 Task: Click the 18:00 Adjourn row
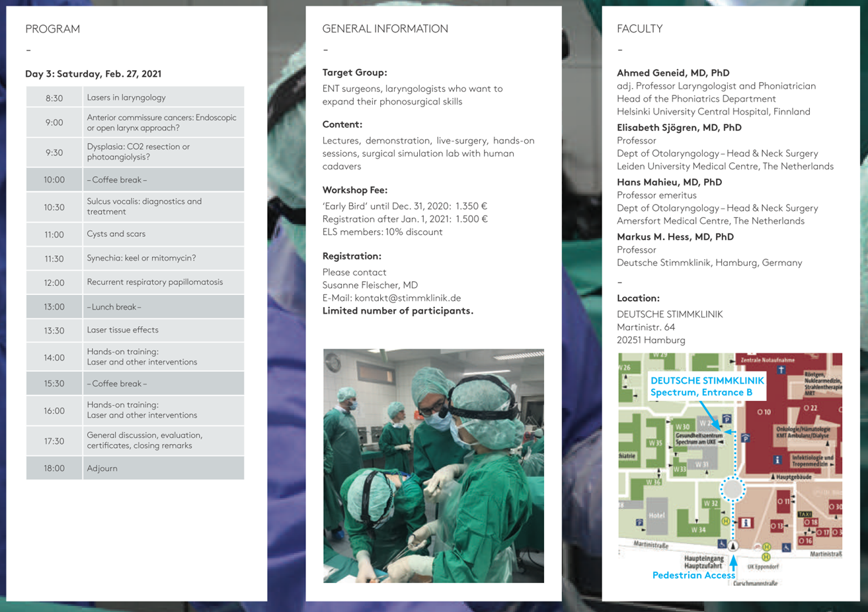[x=135, y=468]
